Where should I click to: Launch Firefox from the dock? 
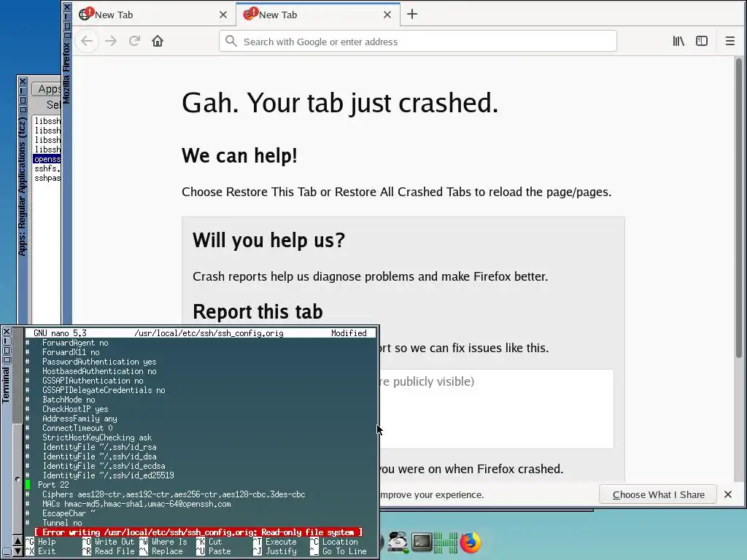pos(471,542)
